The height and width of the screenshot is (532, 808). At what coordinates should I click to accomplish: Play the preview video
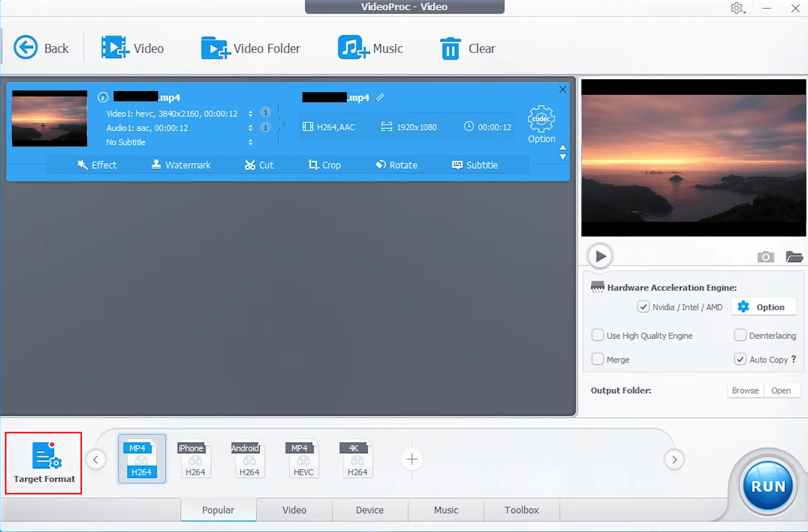click(600, 256)
